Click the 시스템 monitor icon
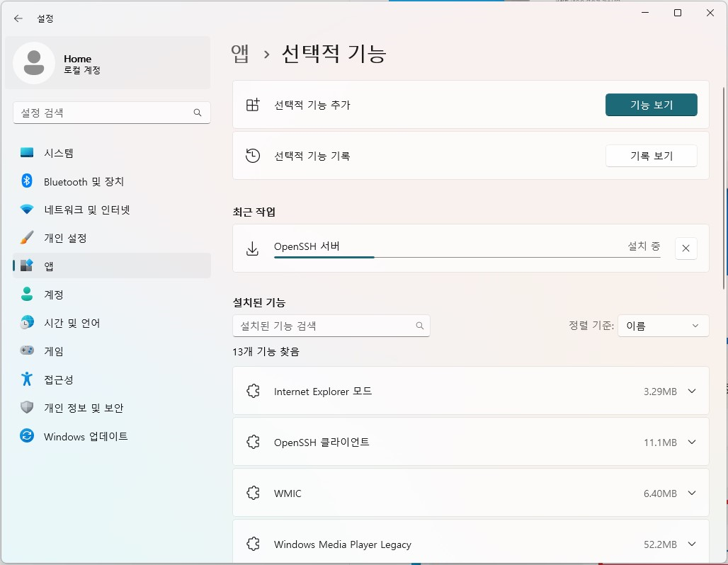The height and width of the screenshot is (565, 728). pyautogui.click(x=27, y=153)
